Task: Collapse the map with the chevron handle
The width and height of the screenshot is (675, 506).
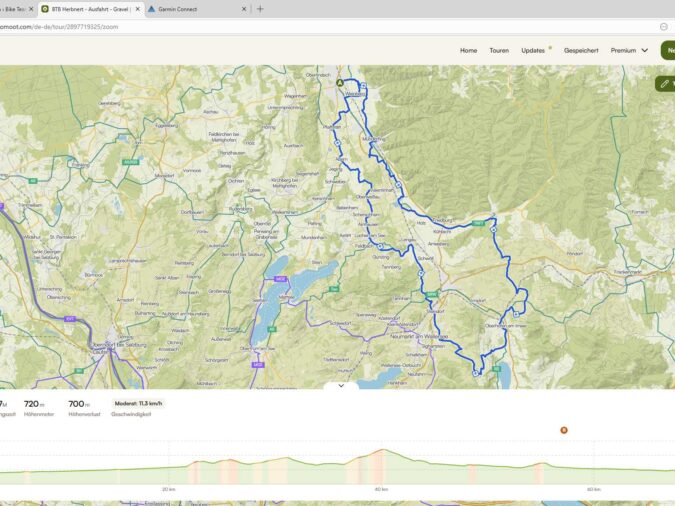Action: pyautogui.click(x=341, y=385)
